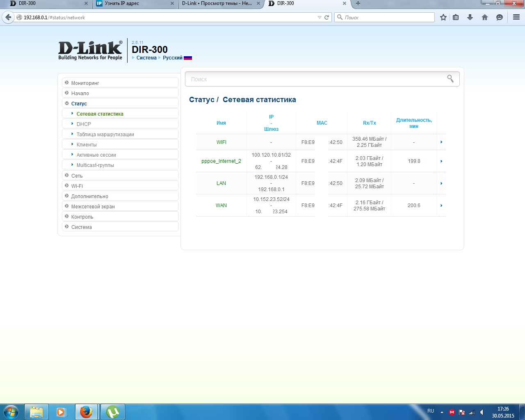Select the Сетевая статистика menu item
The width and height of the screenshot is (525, 420).
[121, 114]
